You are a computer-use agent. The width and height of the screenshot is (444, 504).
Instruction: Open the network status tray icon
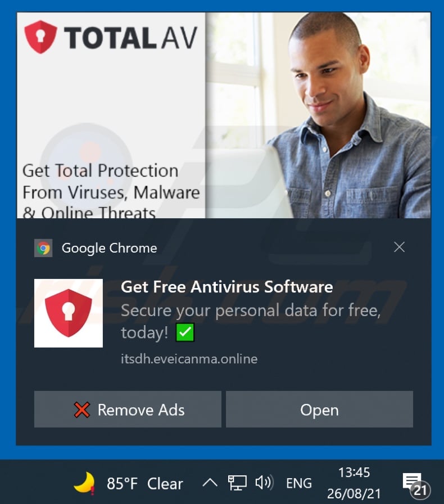click(237, 483)
